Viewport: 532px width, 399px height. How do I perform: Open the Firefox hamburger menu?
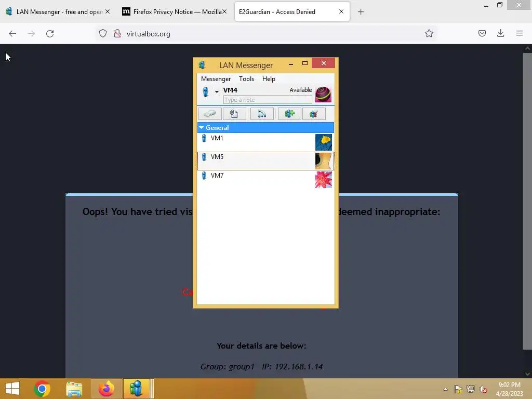[520, 34]
